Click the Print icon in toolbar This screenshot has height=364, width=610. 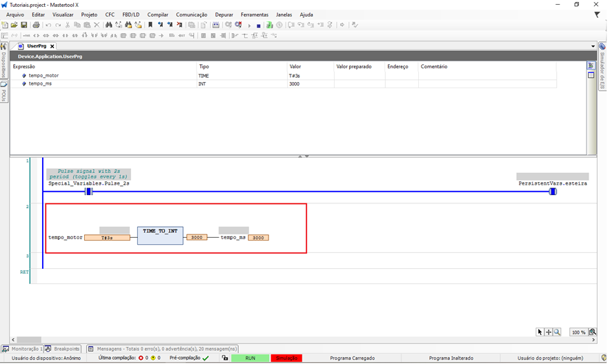tap(36, 25)
